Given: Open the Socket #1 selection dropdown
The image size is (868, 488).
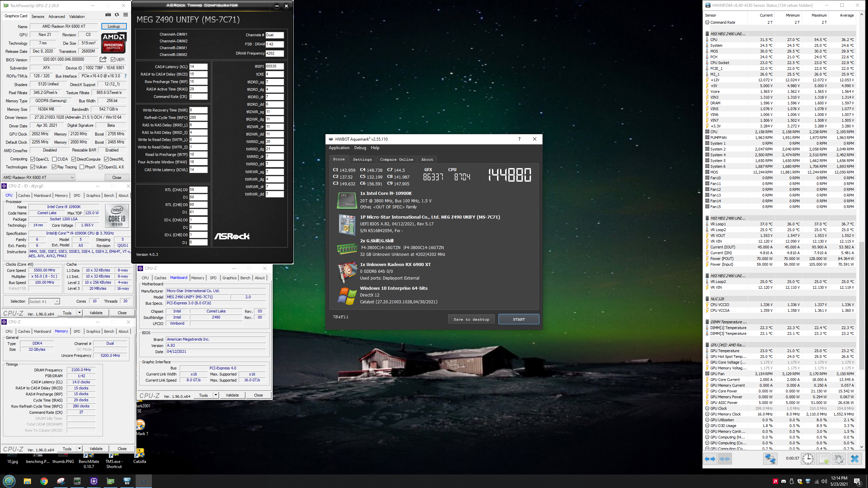Looking at the screenshot, I should click(x=44, y=301).
